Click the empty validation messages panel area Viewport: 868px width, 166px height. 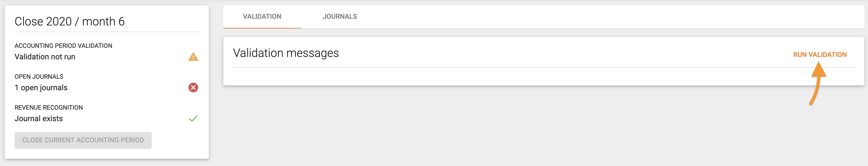543,77
